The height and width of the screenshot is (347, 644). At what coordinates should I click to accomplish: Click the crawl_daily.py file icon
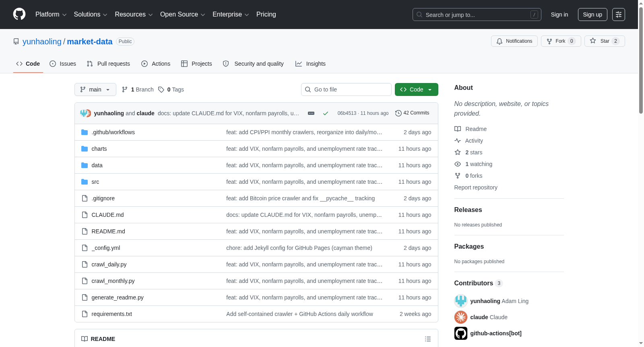tap(85, 264)
